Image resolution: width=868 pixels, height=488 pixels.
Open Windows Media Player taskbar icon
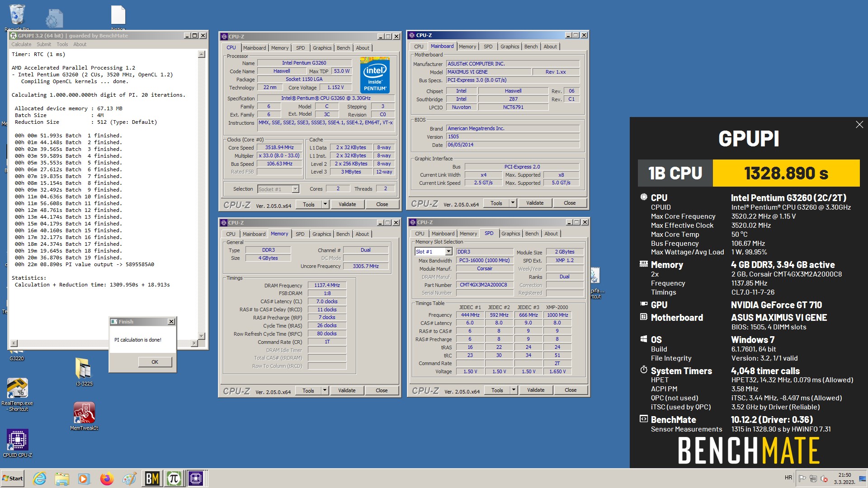[x=84, y=479]
